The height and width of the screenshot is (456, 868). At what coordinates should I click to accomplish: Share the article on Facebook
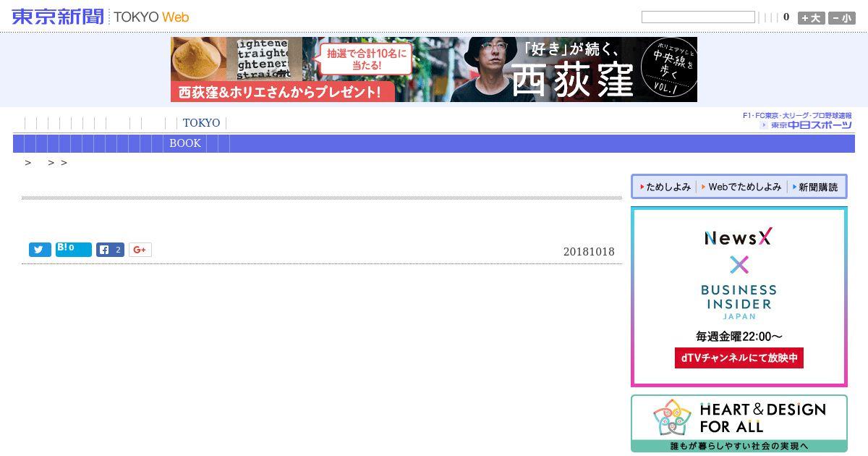110,250
